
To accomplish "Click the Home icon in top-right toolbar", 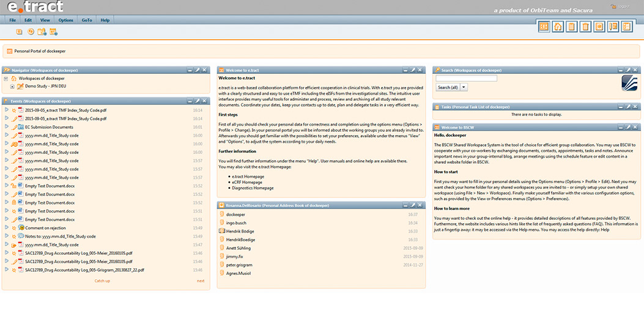I will [558, 26].
